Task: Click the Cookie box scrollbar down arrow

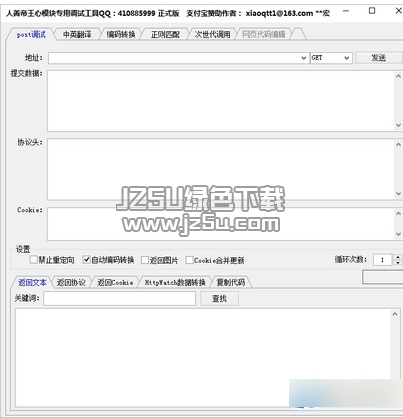Action: [398, 234]
